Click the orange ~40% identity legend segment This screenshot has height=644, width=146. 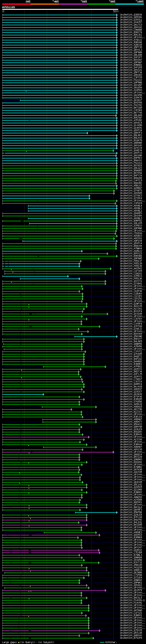(x=45, y=4)
